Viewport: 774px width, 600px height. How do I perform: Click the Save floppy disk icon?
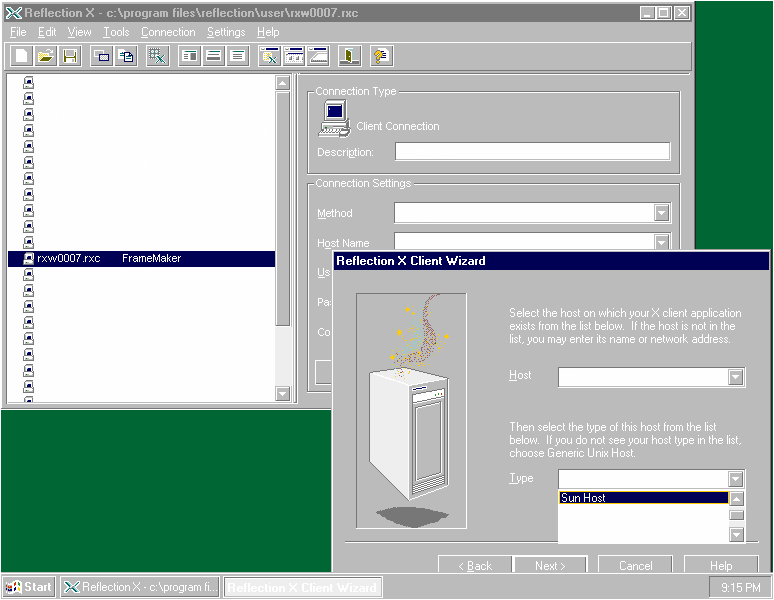(70, 56)
